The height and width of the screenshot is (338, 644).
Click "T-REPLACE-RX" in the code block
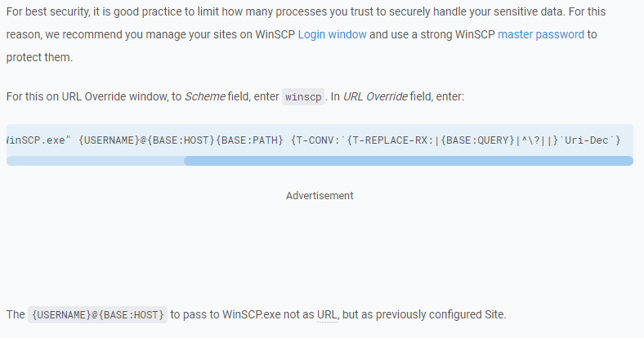pyautogui.click(x=391, y=140)
